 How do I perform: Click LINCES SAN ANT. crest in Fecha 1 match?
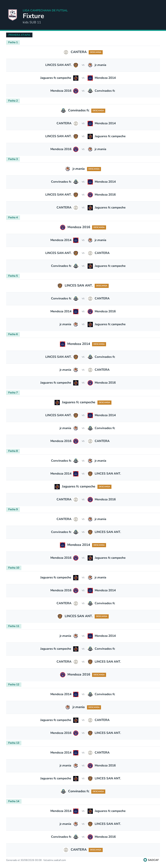[x=76, y=65]
